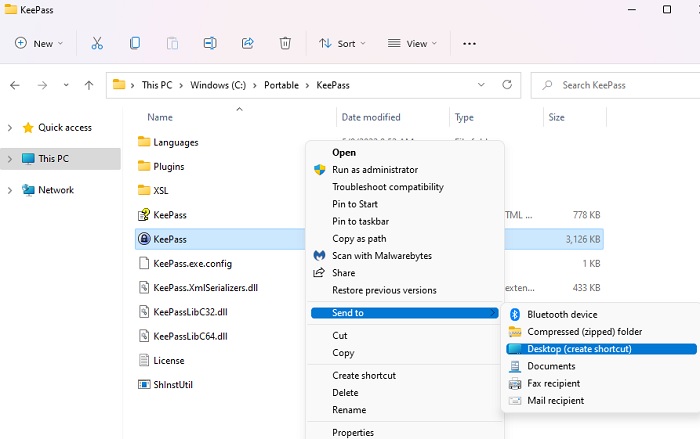Viewport: 700px width, 439px height.
Task: Click the Rename icon in the toolbar
Action: 210,43
